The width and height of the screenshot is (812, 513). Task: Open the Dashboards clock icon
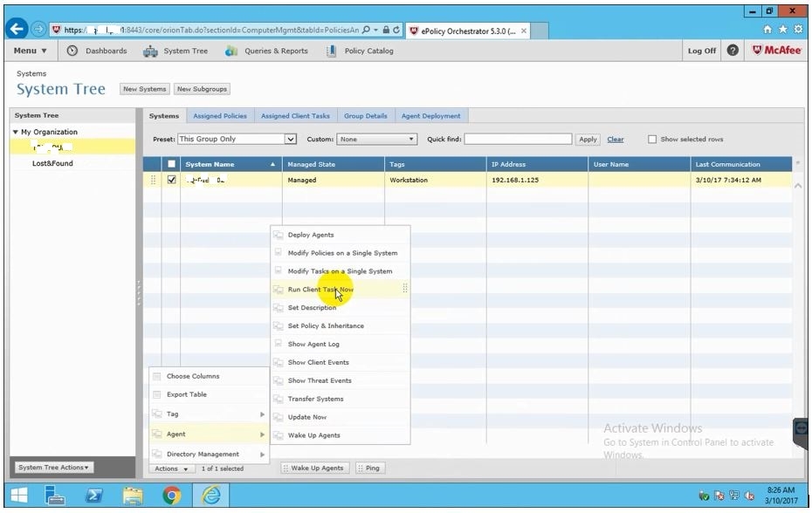click(x=72, y=51)
